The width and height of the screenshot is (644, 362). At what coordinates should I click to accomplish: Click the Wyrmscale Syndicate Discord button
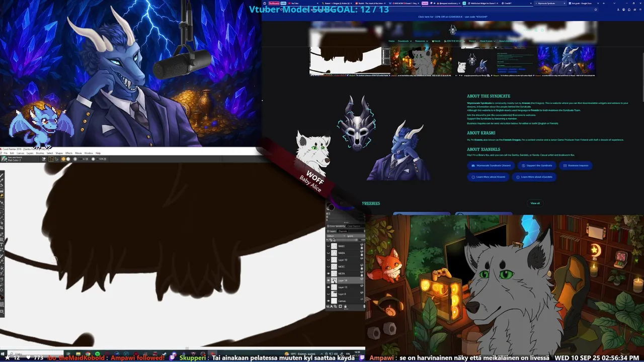(x=491, y=165)
